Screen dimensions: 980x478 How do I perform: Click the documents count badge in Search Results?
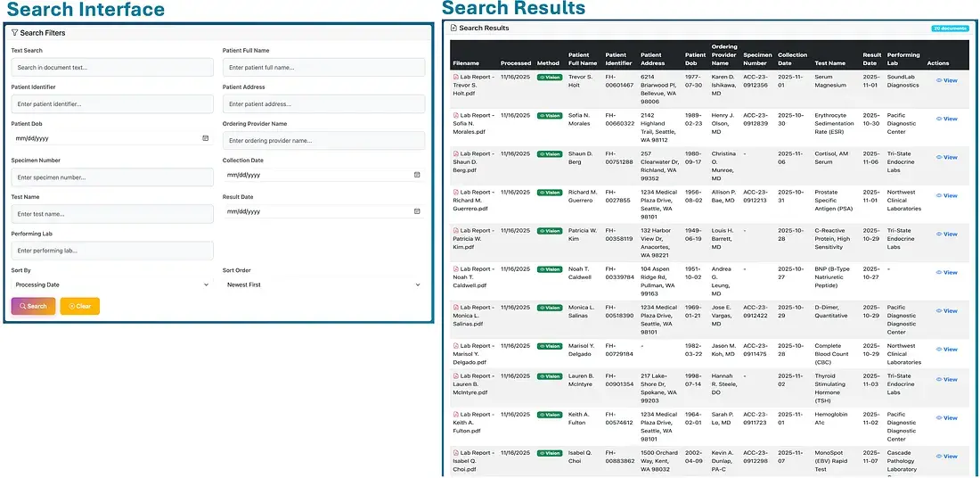point(949,29)
